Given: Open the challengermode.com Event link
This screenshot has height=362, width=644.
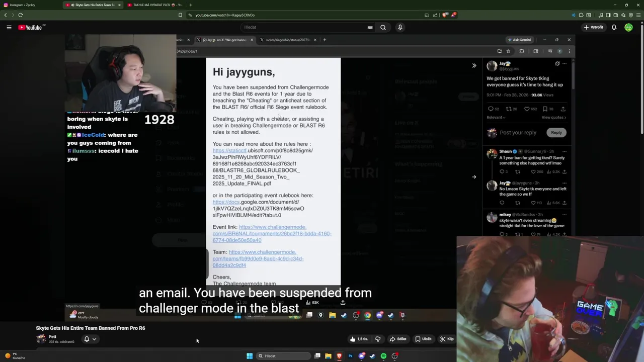Looking at the screenshot, I should click(x=272, y=234).
